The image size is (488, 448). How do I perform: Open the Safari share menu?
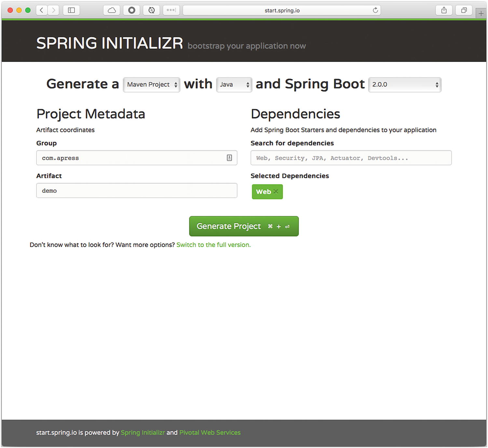444,10
